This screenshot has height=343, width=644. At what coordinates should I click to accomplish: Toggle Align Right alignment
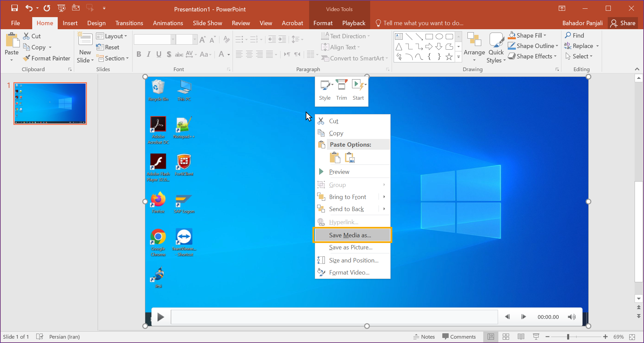(x=259, y=54)
